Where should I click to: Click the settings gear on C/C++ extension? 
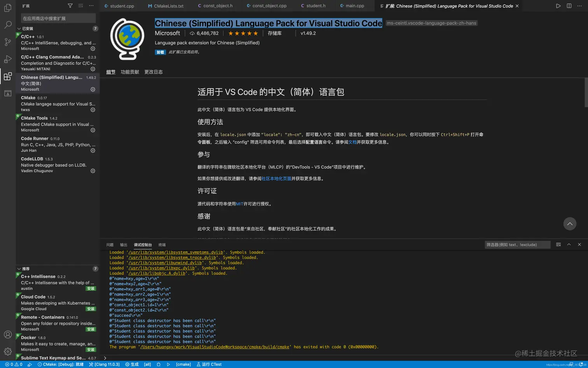click(x=93, y=49)
